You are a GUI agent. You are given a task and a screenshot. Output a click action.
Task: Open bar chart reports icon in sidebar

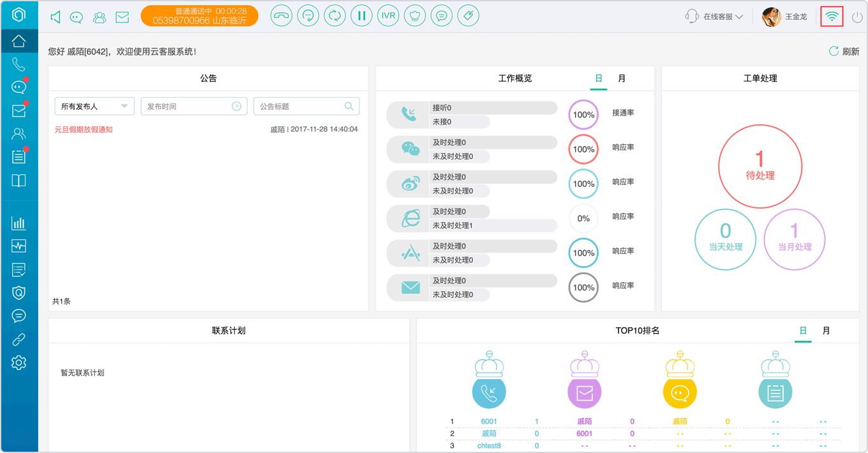(x=19, y=223)
